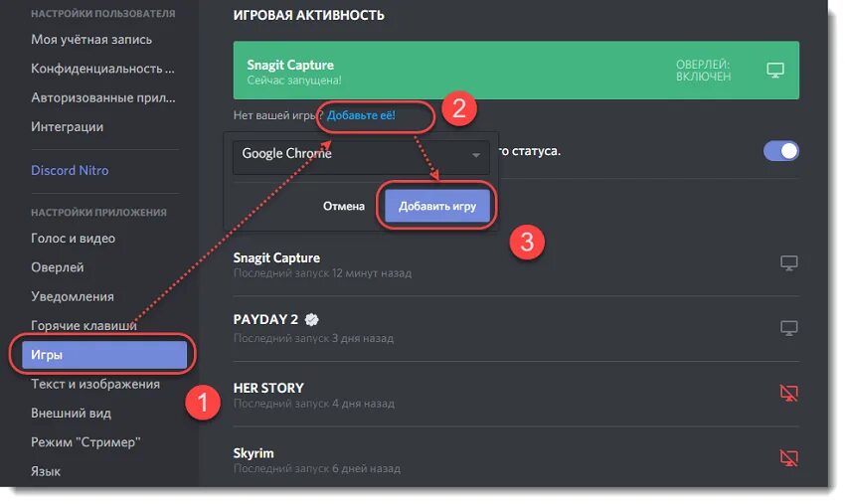Click the Добавить игру button
Image resolution: width=845 pixels, height=504 pixels.
pyautogui.click(x=437, y=206)
